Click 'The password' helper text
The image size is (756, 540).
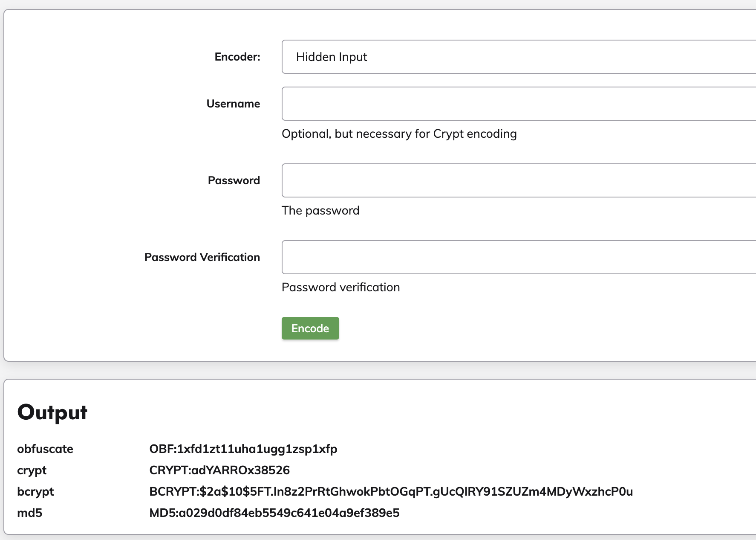click(x=320, y=211)
